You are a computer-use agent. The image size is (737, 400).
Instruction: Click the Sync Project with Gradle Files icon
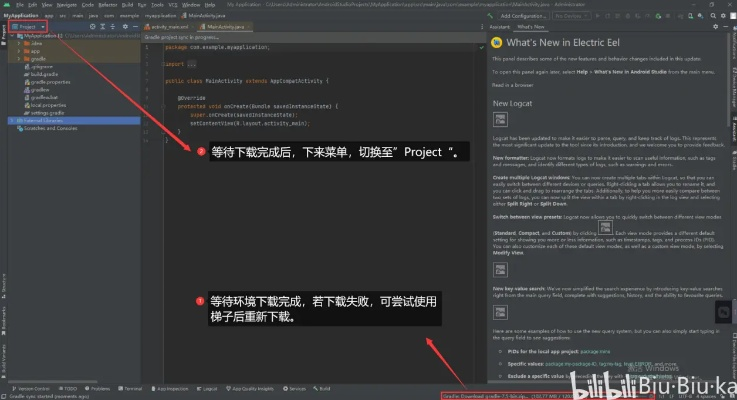click(x=681, y=16)
